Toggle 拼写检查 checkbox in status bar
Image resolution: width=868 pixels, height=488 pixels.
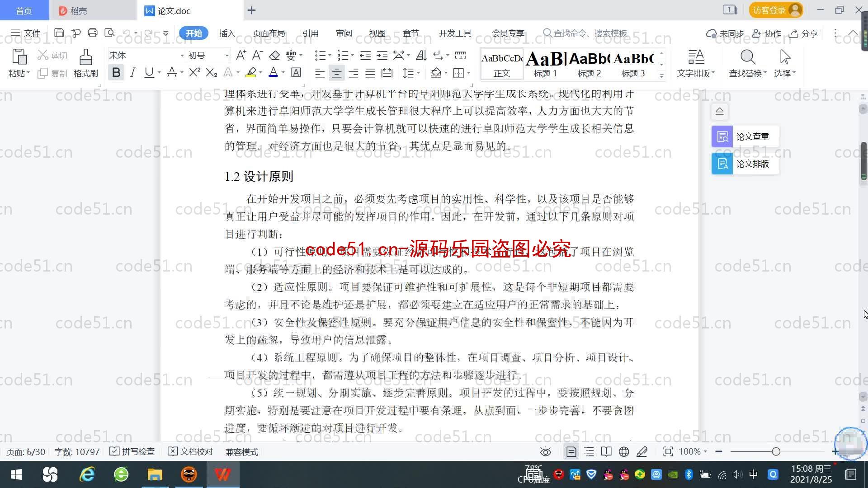[114, 452]
